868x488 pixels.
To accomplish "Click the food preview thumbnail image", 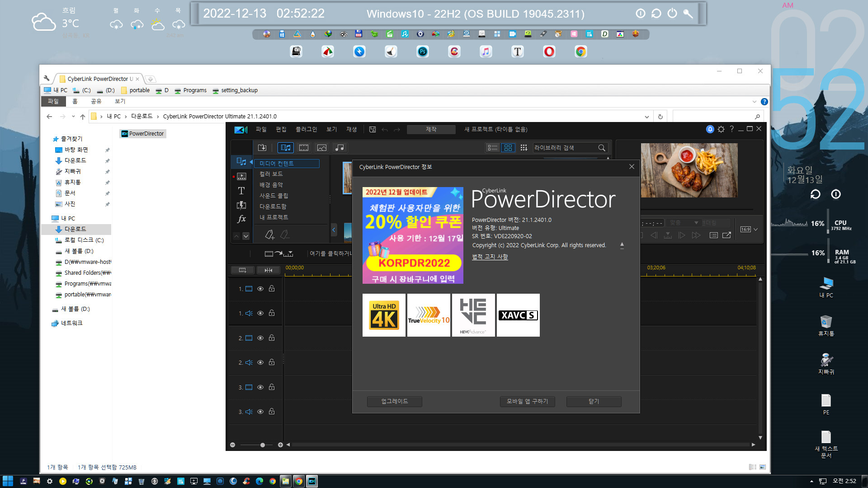I will click(x=689, y=170).
